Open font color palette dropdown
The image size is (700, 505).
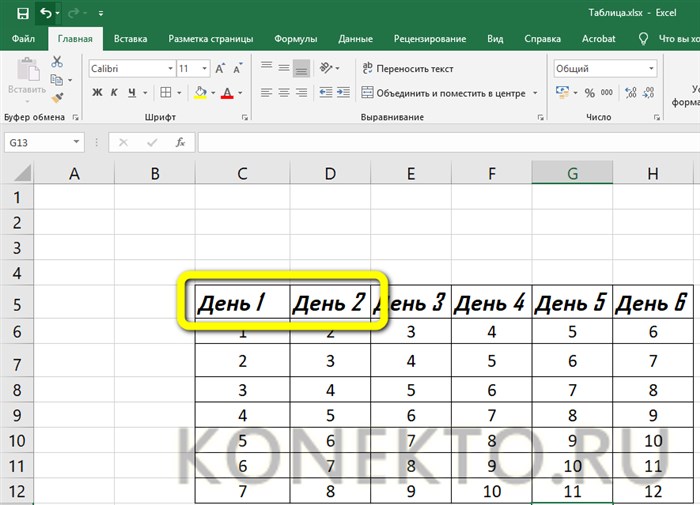pos(240,93)
